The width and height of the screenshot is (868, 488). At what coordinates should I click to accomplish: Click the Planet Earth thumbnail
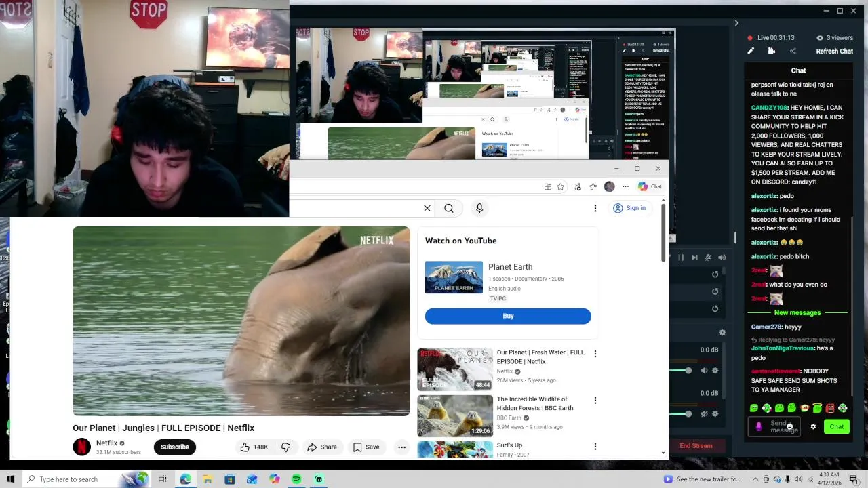(x=454, y=277)
